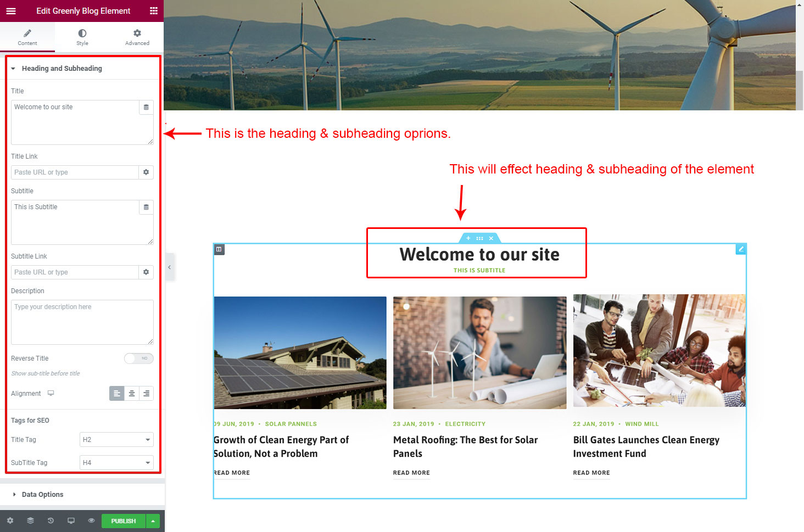Click dynamic tags icon in Title field

click(146, 108)
